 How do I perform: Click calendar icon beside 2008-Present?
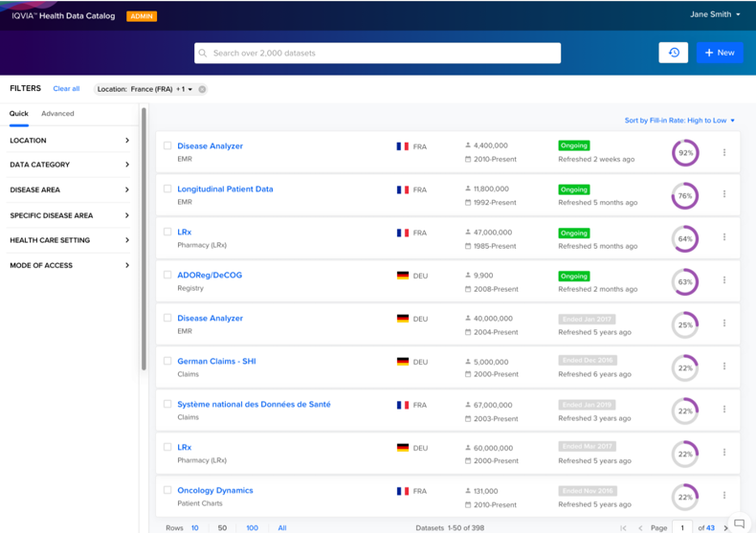tap(468, 289)
